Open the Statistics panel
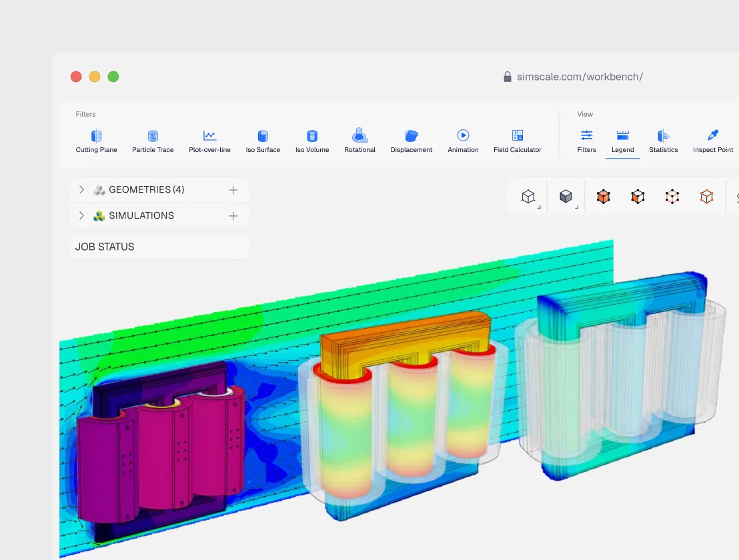739x560 pixels. pyautogui.click(x=663, y=141)
